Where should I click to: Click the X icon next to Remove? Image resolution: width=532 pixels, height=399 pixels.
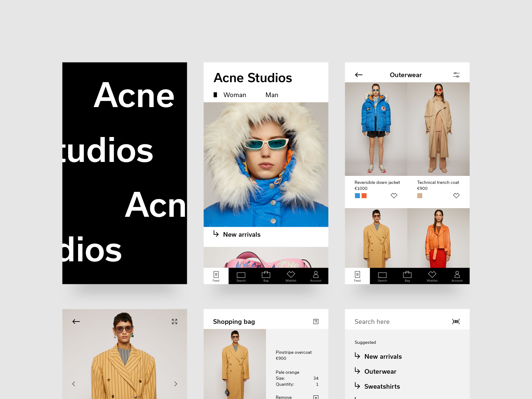point(316,397)
